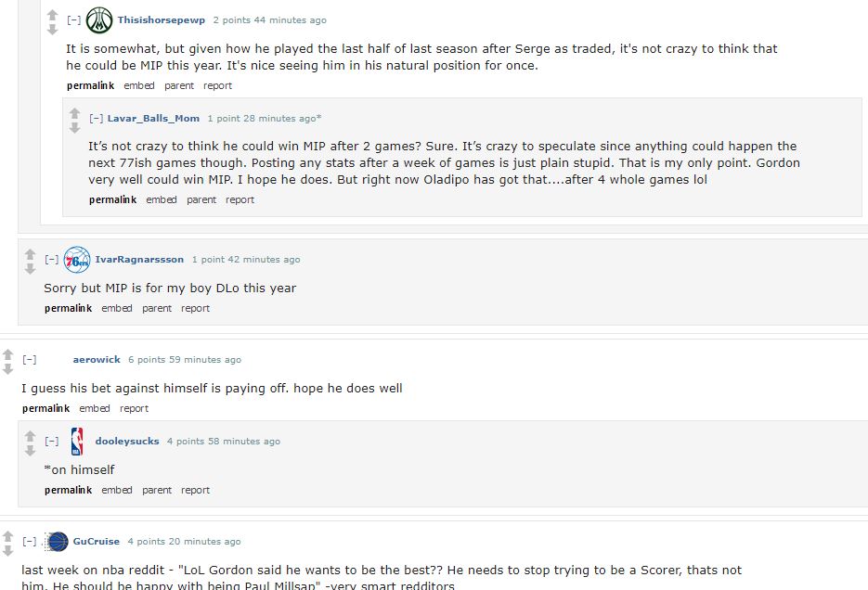Click NBA logo flair beside dooleysucks
The image size is (868, 590).
click(x=77, y=442)
